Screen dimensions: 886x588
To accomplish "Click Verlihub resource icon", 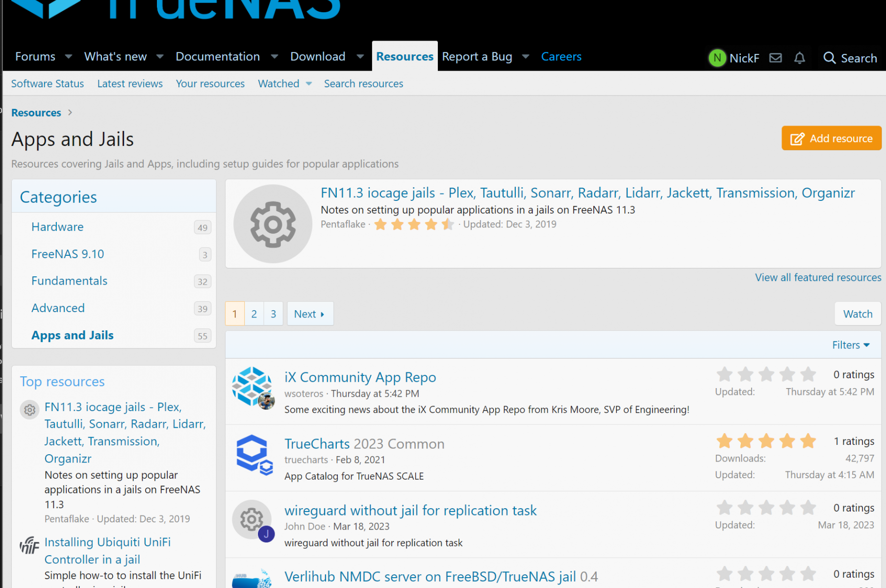I will 252,579.
